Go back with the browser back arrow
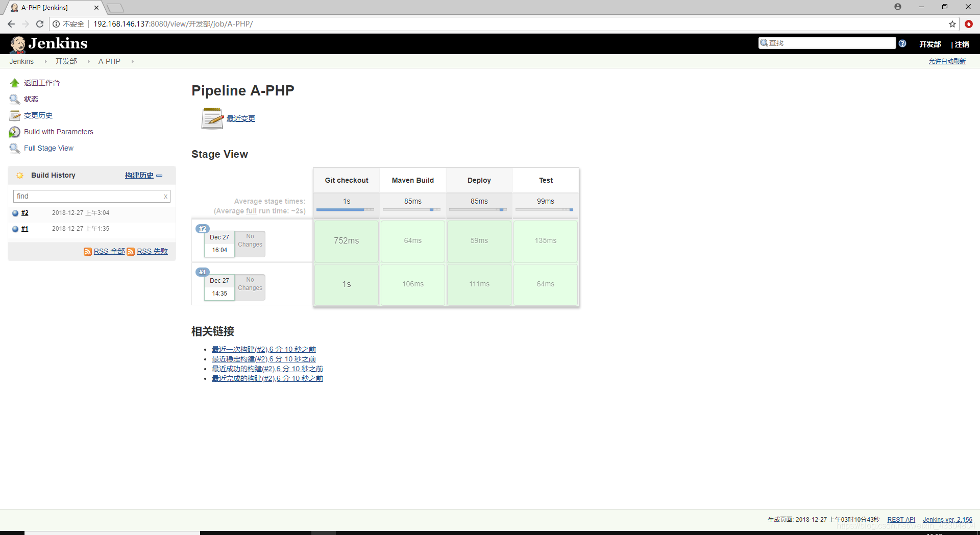 point(11,24)
